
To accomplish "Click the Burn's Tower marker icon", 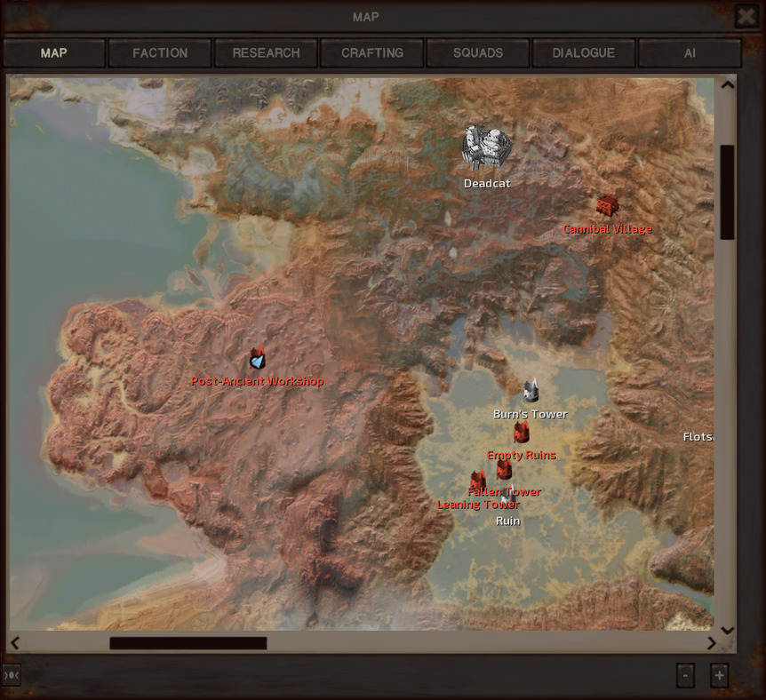I will (531, 391).
